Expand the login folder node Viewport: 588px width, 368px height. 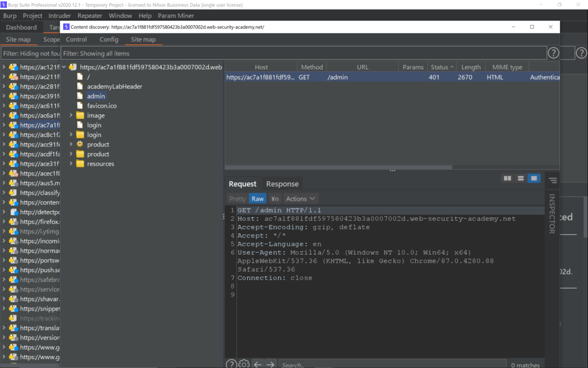click(71, 134)
